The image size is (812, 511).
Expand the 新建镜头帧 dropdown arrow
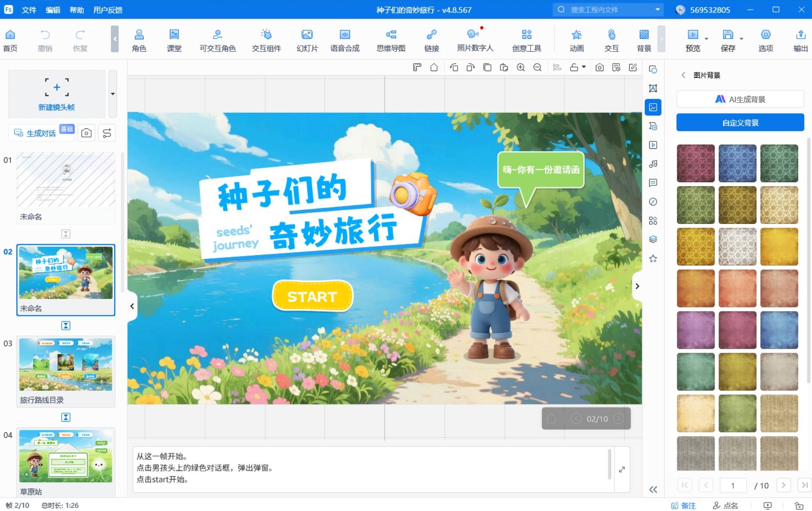coord(113,94)
